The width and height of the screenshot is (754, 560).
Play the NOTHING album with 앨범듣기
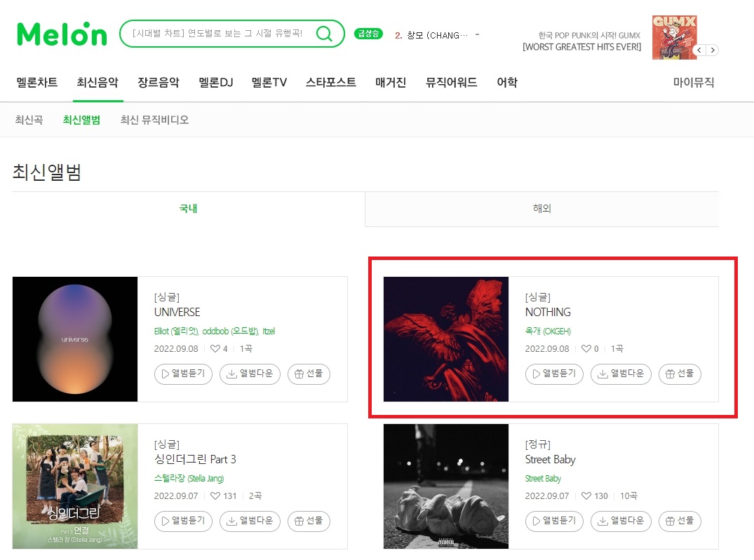554,374
